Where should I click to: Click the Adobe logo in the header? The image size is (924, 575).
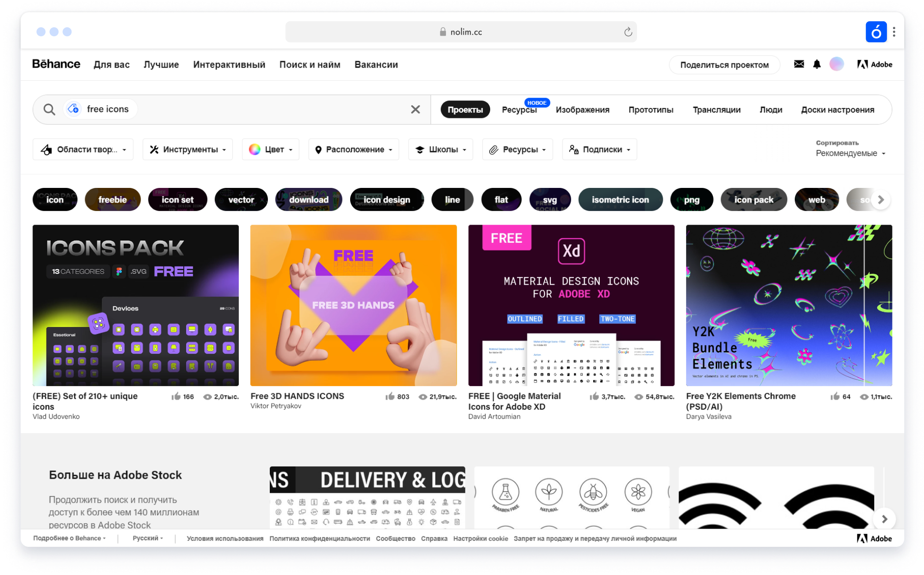874,64
